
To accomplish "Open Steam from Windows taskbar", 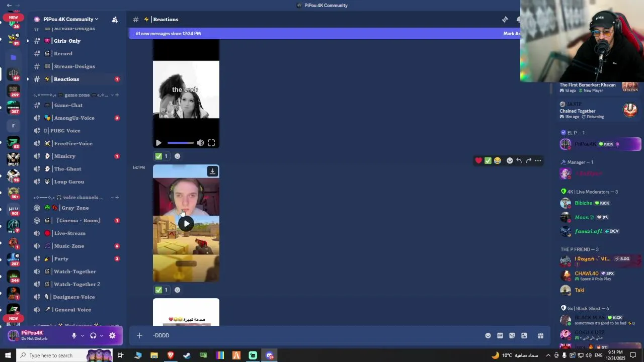I will pyautogui.click(x=187, y=355).
